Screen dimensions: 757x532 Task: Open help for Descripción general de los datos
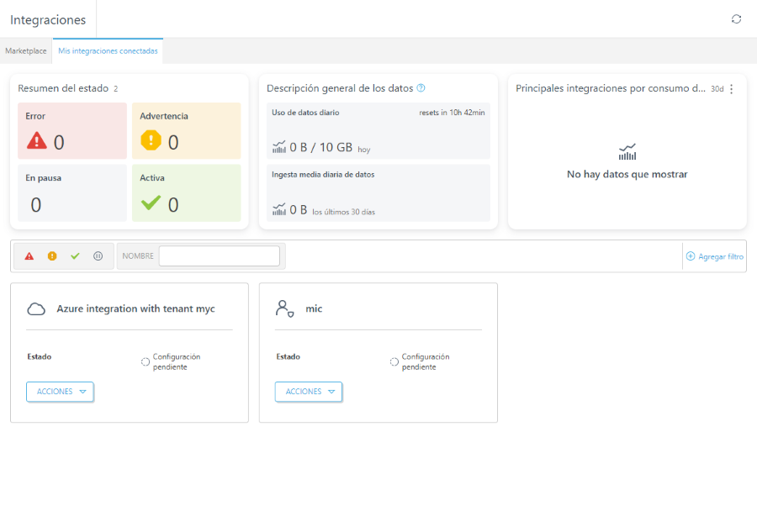421,87
